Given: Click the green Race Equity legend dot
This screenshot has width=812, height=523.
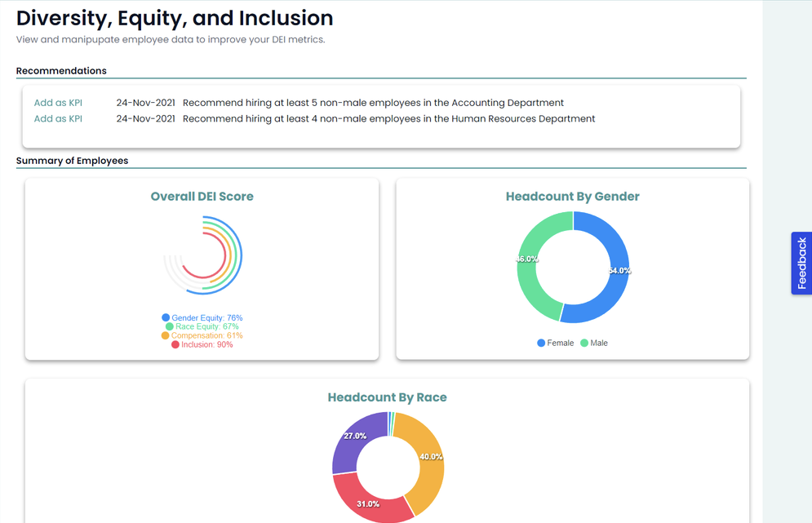Looking at the screenshot, I should coord(170,327).
